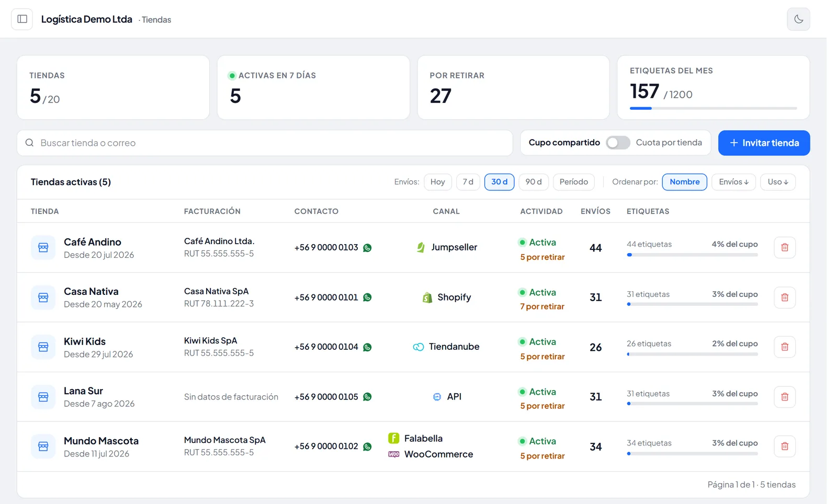The width and height of the screenshot is (837, 504).
Task: Remove Lana Sur using trash icon
Action: click(785, 397)
